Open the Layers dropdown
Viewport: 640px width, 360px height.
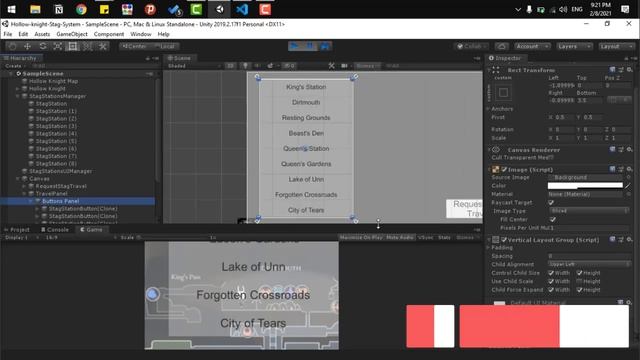pyautogui.click(x=574, y=47)
